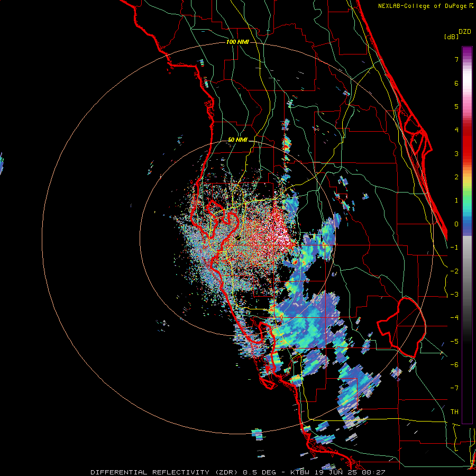Select the 6 value on the legend

tap(456, 83)
